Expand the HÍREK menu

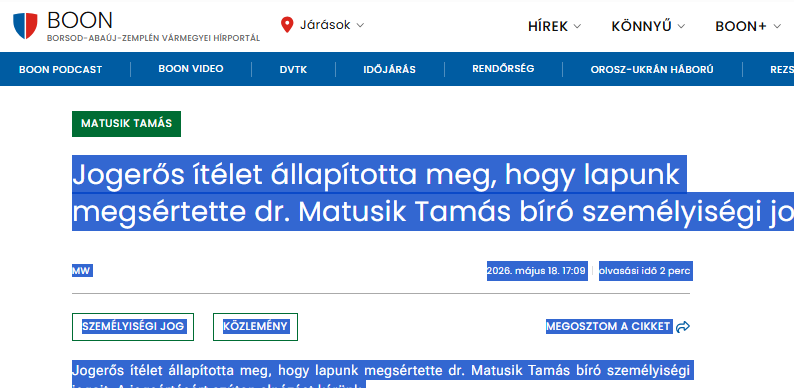554,26
